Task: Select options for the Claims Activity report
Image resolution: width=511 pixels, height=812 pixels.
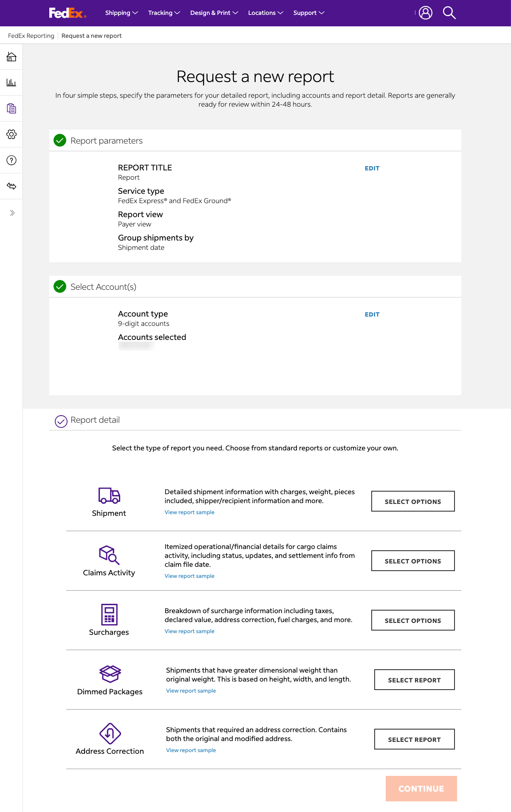Action: coord(413,561)
